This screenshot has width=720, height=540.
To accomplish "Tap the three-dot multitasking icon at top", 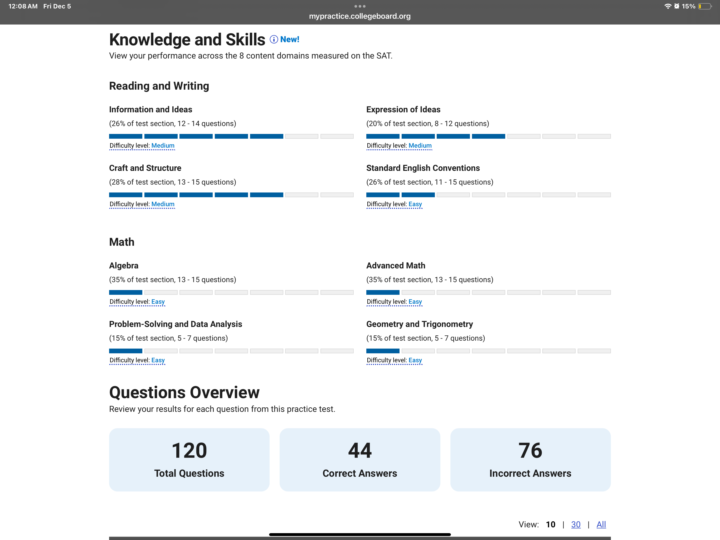I will point(360,6).
